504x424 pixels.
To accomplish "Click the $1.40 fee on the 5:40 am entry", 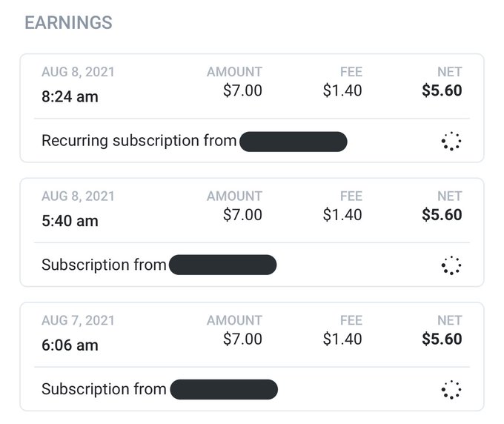I will [342, 215].
